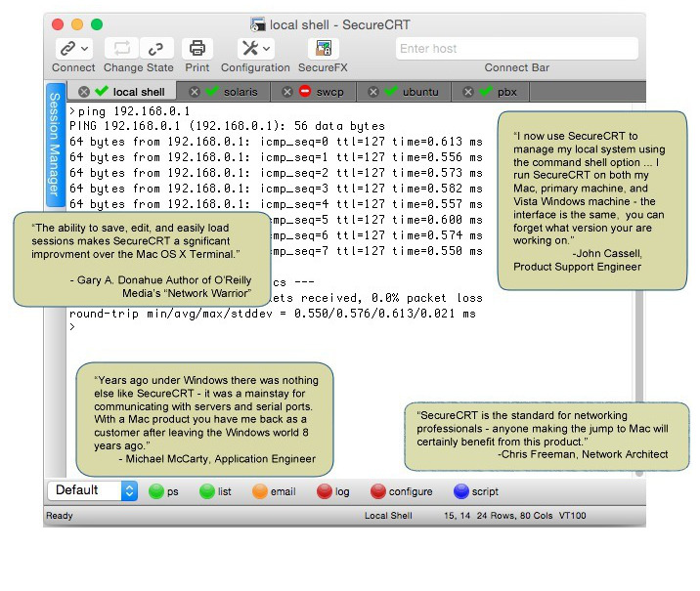The image size is (700, 591).
Task: Click the Disconnect icon under Change State
Action: [x=155, y=48]
